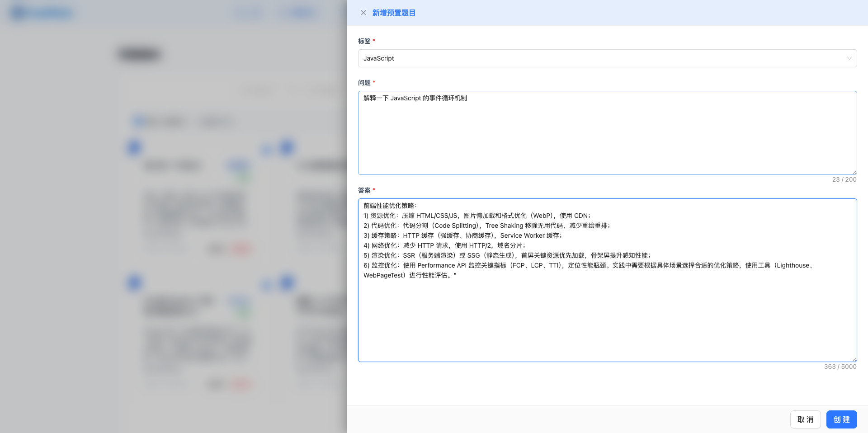Select the dialog title 新增预置题目
Image resolution: width=868 pixels, height=433 pixels.
(x=394, y=13)
